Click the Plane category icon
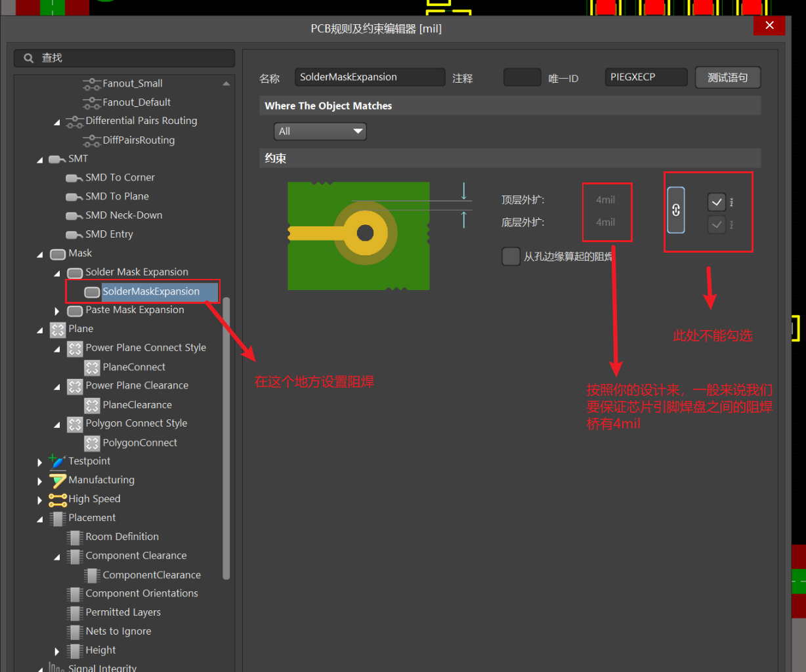Screen dimensions: 806x672 [x=58, y=329]
